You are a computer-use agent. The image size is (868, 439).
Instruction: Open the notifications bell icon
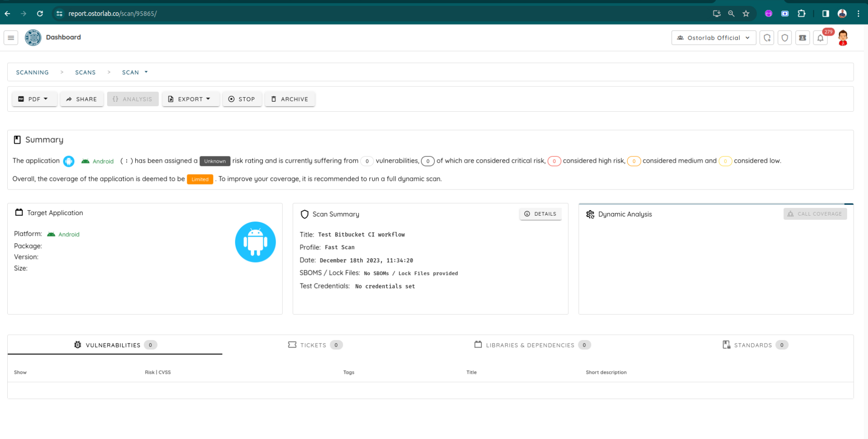click(820, 38)
